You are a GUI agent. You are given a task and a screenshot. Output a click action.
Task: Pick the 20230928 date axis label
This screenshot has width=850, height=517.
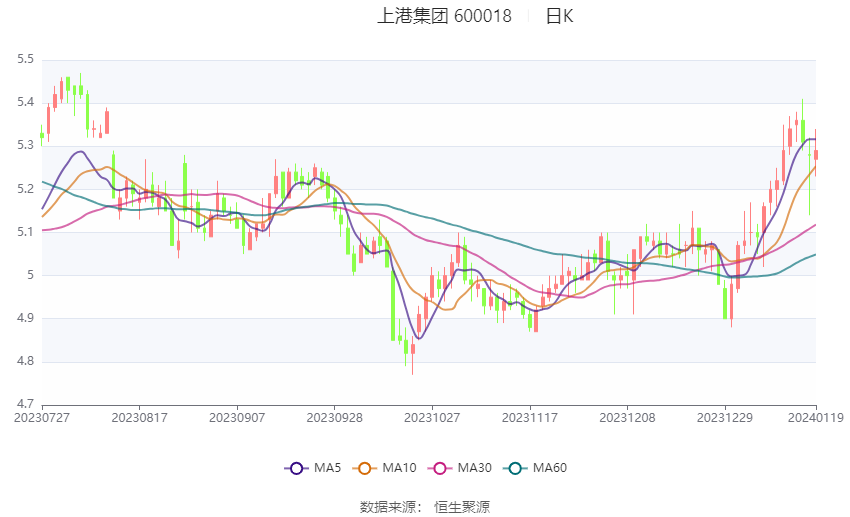(334, 417)
